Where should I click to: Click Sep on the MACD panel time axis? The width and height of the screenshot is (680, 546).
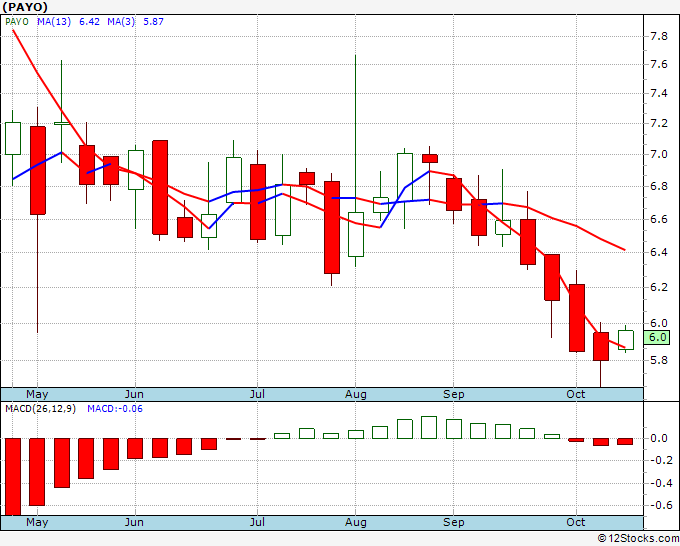(454, 522)
